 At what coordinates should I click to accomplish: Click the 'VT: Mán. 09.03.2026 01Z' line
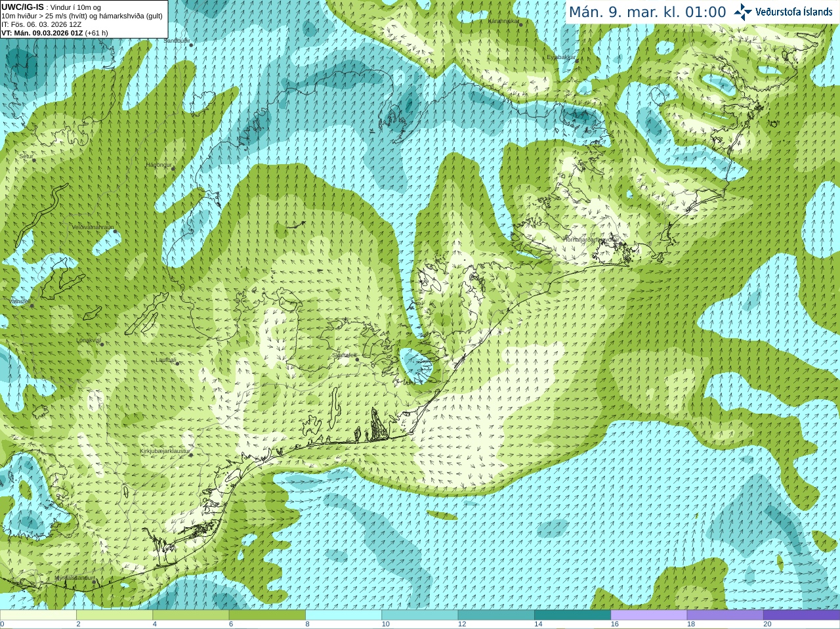tap(42, 33)
